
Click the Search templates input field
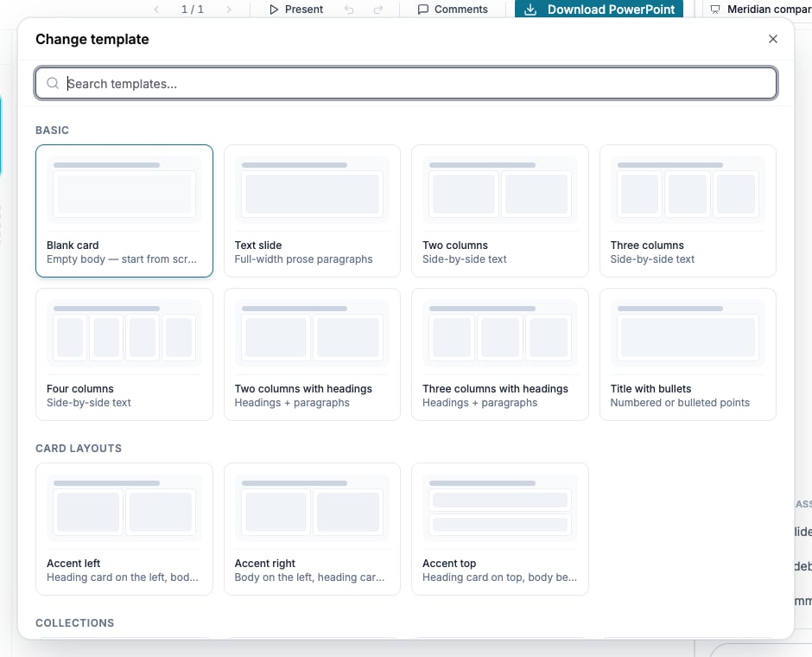coord(406,83)
